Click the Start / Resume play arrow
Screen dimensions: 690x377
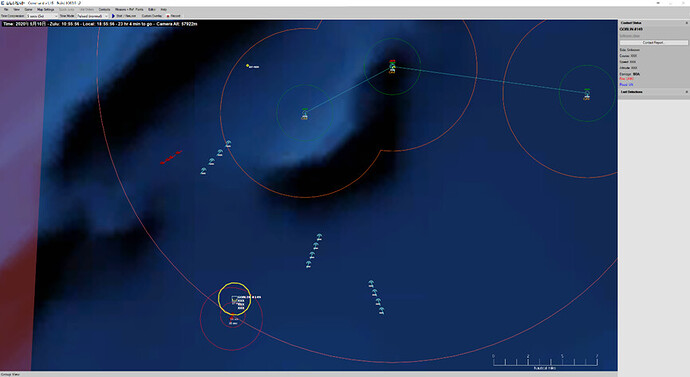[x=113, y=16]
